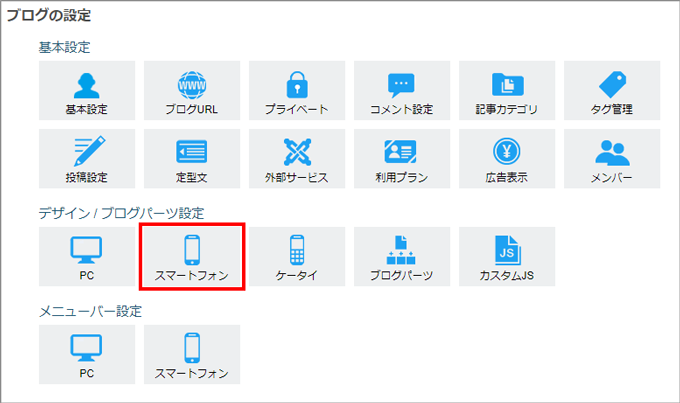Open the プライベート lock tile

[x=297, y=90]
